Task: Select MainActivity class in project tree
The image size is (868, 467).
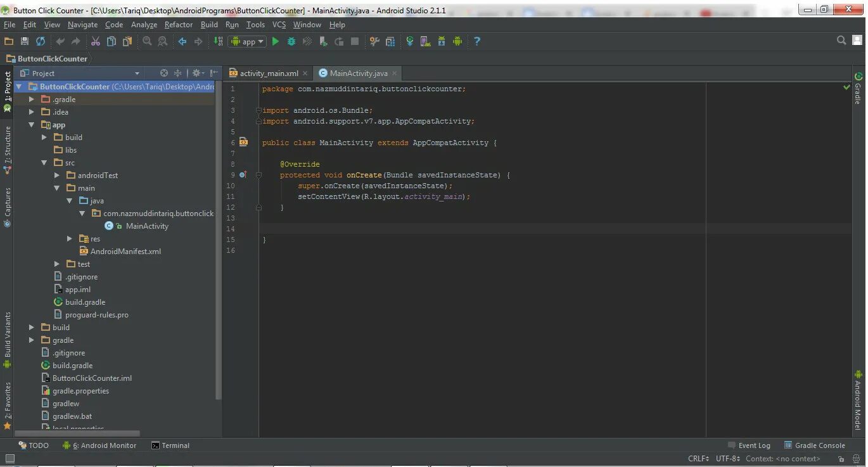Action: pos(147,226)
